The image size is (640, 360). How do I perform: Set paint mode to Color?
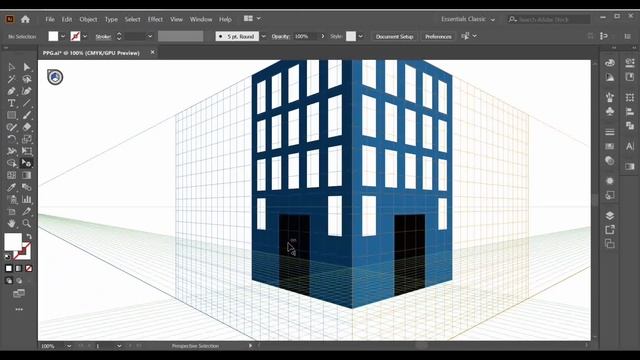pos(9,268)
